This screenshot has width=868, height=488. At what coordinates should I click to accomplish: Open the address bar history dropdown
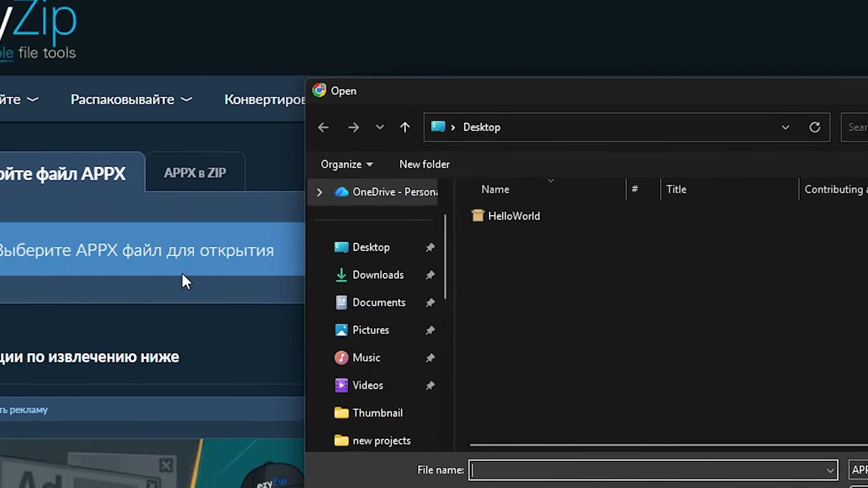pyautogui.click(x=785, y=127)
